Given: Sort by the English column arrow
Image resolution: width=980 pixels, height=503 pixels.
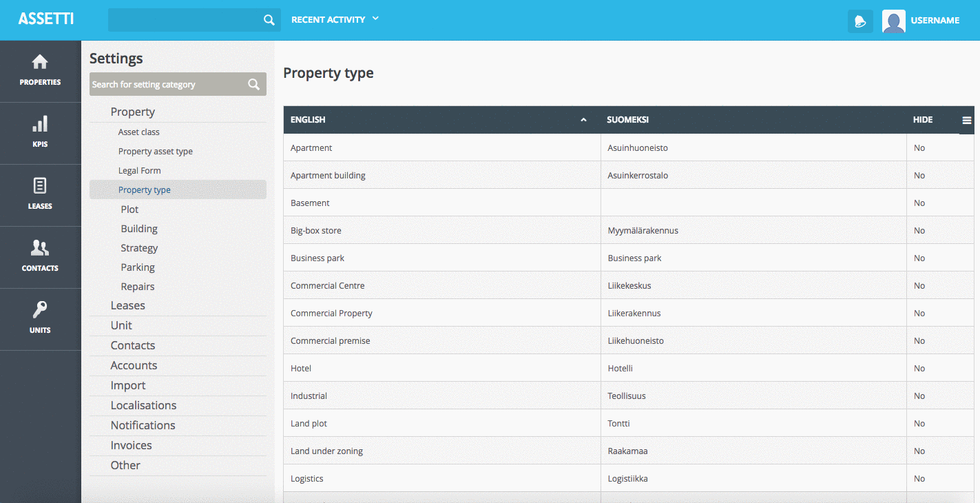Looking at the screenshot, I should 583,120.
